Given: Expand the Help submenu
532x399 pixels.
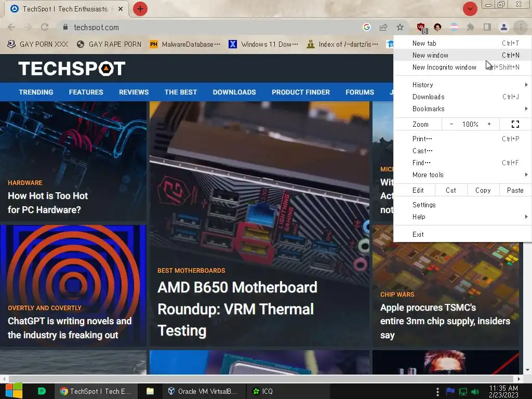Looking at the screenshot, I should (462, 217).
